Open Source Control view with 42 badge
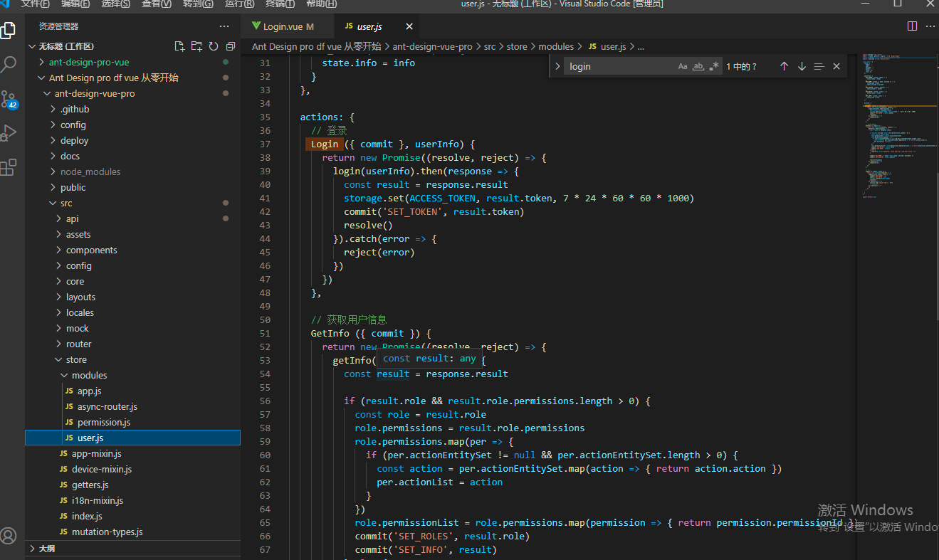 point(9,99)
